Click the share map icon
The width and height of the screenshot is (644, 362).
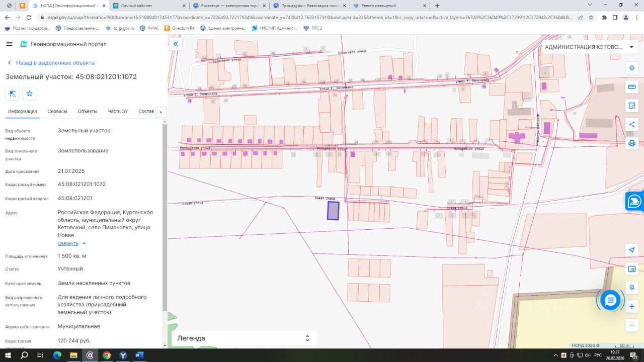coord(632,124)
